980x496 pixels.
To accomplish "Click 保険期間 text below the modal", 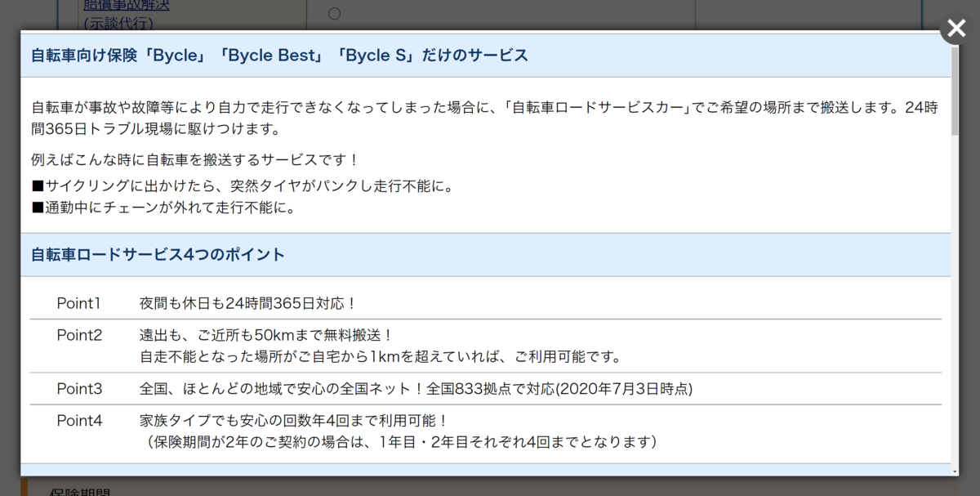I will click(x=80, y=493).
